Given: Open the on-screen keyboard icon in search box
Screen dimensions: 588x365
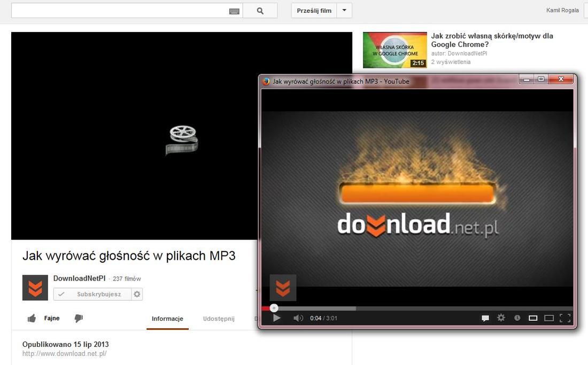Looking at the screenshot, I should pos(234,11).
